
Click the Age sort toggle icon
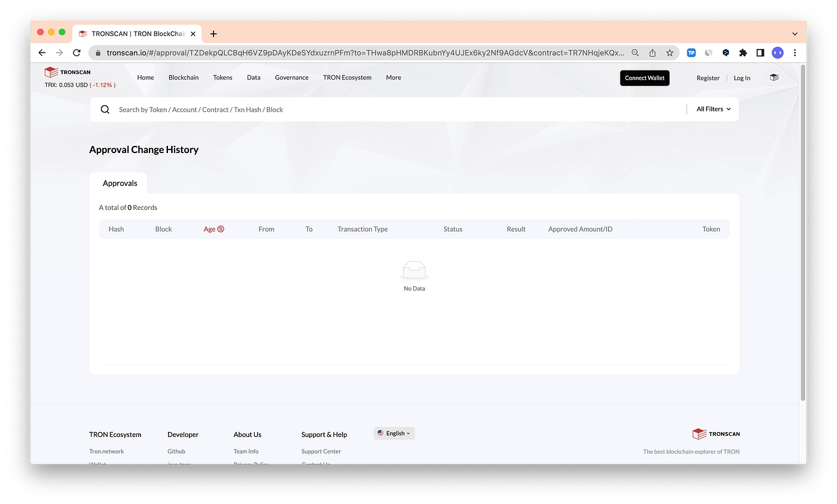[221, 229]
